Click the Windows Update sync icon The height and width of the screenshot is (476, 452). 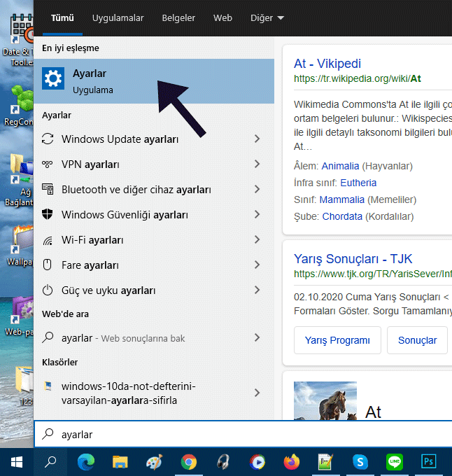pyautogui.click(x=48, y=139)
